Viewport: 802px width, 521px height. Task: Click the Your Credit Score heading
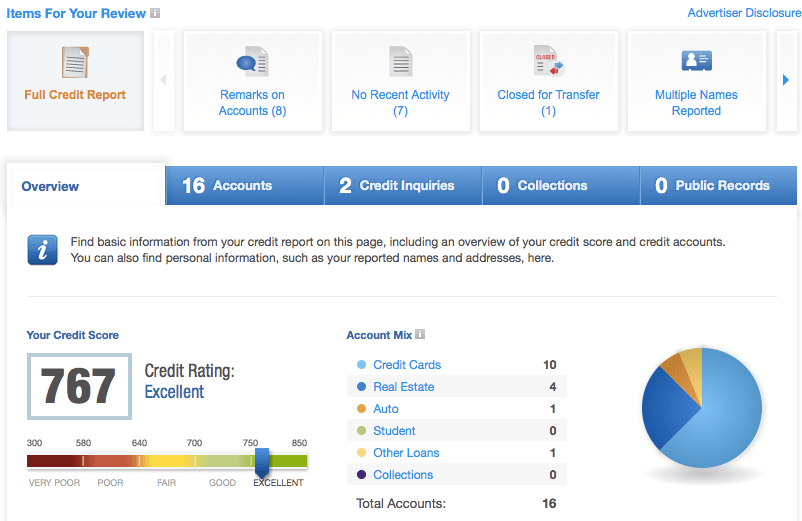(x=73, y=335)
